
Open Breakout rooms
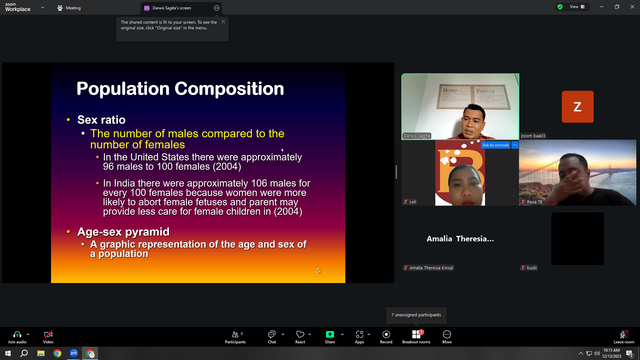click(x=416, y=337)
